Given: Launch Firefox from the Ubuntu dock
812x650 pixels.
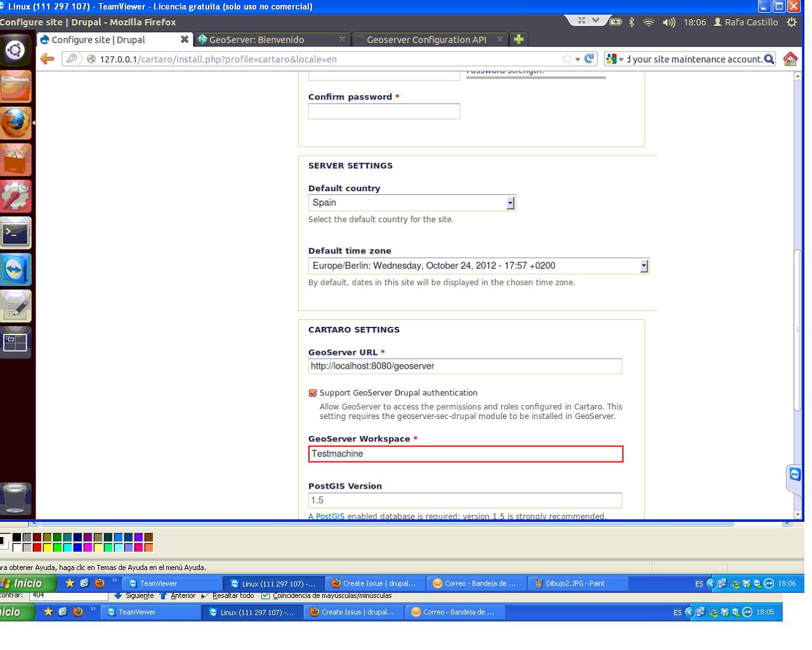Looking at the screenshot, I should tap(15, 123).
